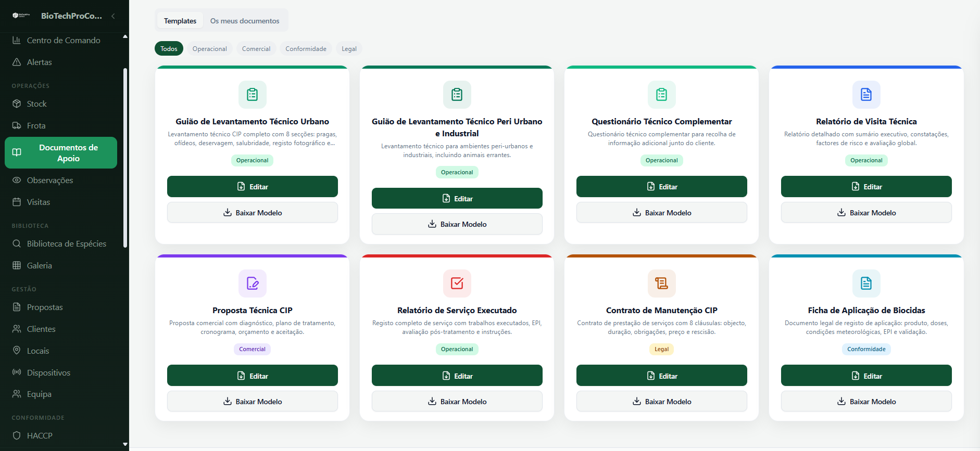Click the Biblioteca de Espécies search icon

pos(17,243)
